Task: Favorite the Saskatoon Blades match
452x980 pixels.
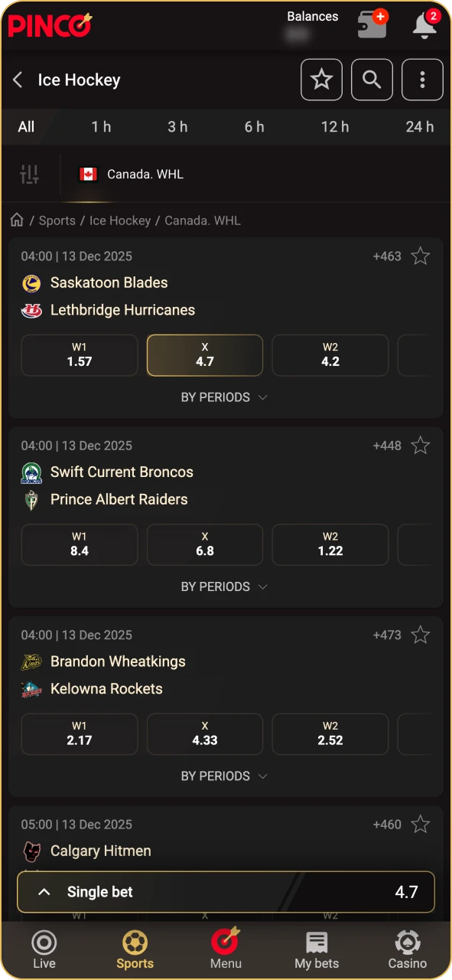Action: coord(420,256)
